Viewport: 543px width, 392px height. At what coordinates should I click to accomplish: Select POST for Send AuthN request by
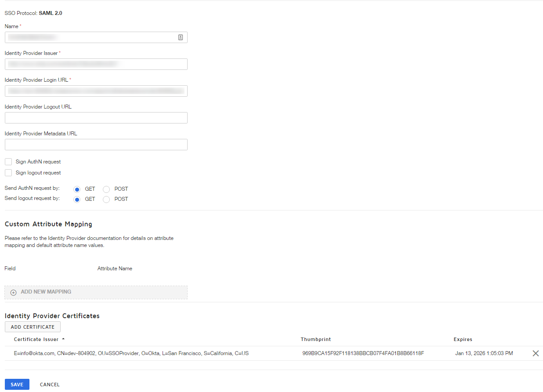coord(106,189)
